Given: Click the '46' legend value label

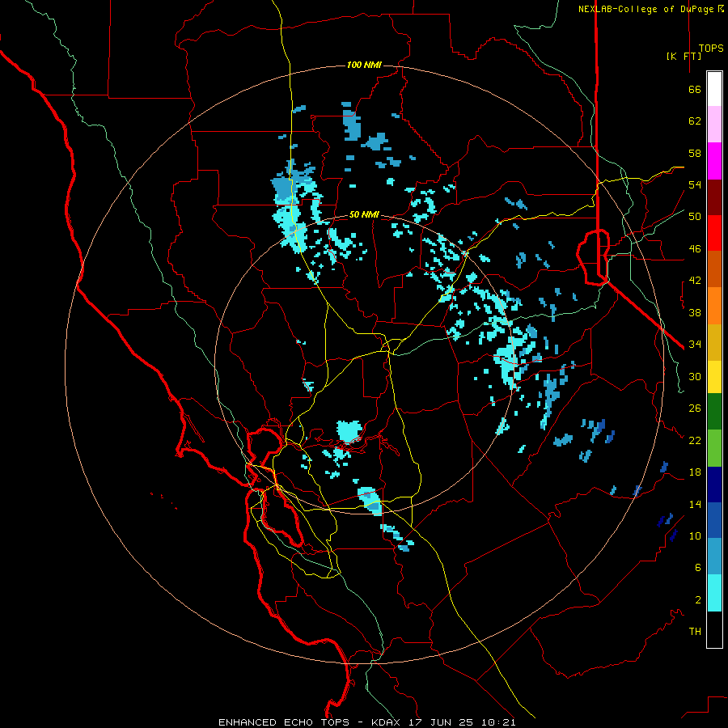Looking at the screenshot, I should pyautogui.click(x=695, y=249).
